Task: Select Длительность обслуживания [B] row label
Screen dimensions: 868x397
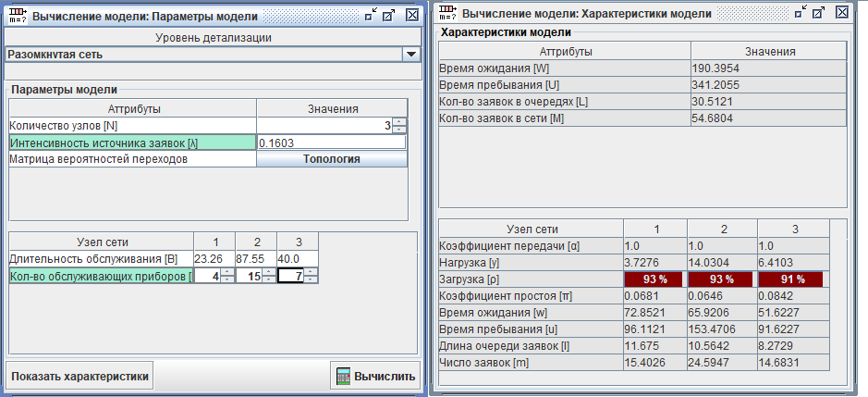Action: click(x=102, y=258)
